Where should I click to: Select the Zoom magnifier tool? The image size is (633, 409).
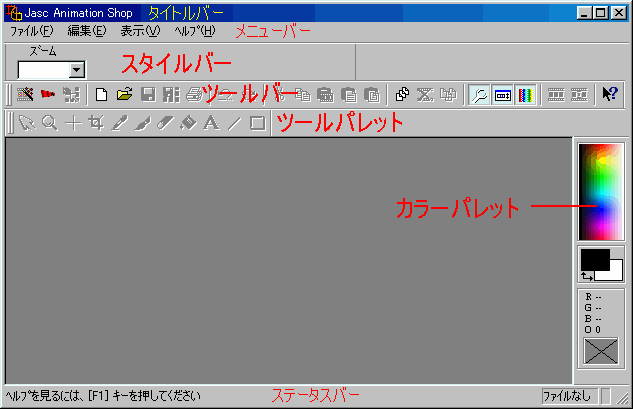[50, 123]
